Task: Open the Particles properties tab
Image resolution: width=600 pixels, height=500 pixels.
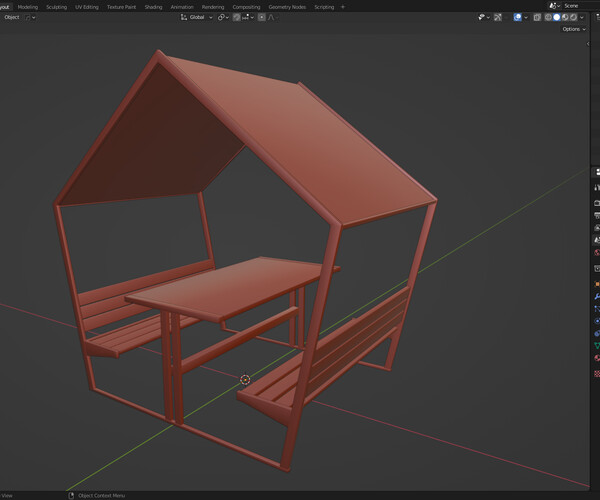Action: [x=597, y=309]
